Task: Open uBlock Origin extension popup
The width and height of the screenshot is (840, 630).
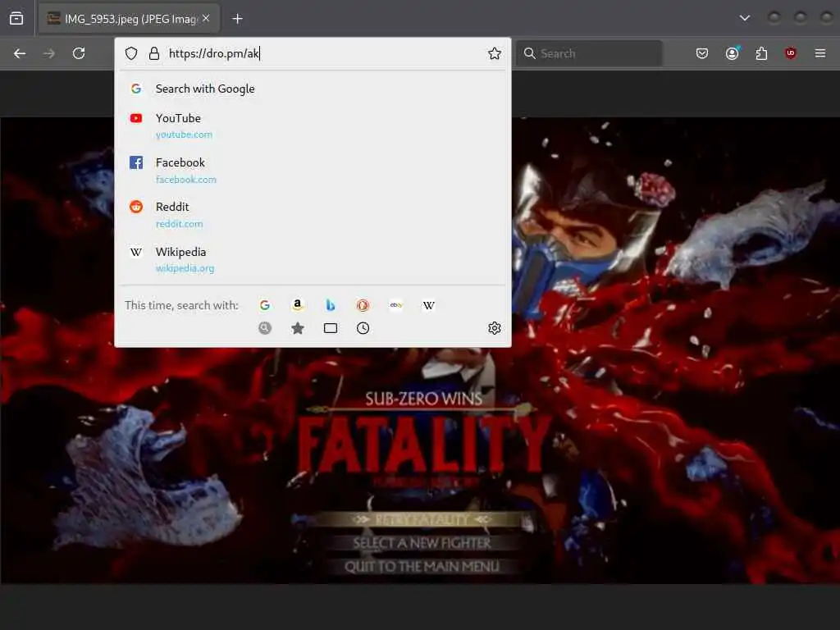Action: tap(790, 53)
